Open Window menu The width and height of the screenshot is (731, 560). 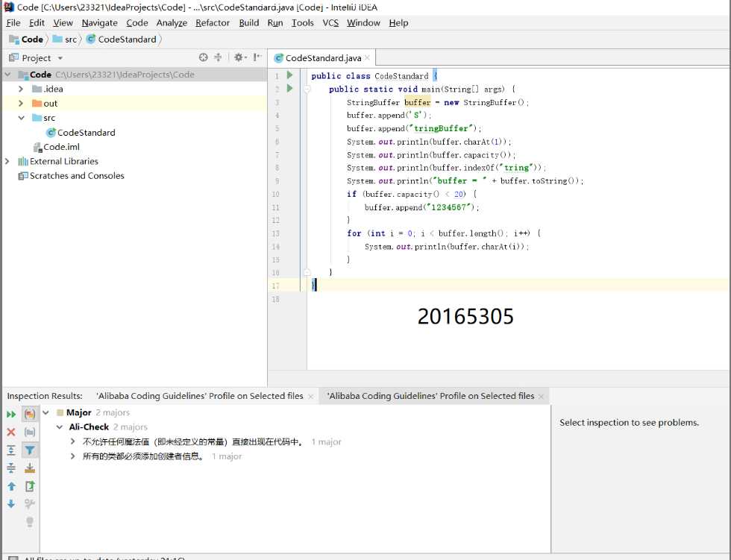pyautogui.click(x=363, y=23)
